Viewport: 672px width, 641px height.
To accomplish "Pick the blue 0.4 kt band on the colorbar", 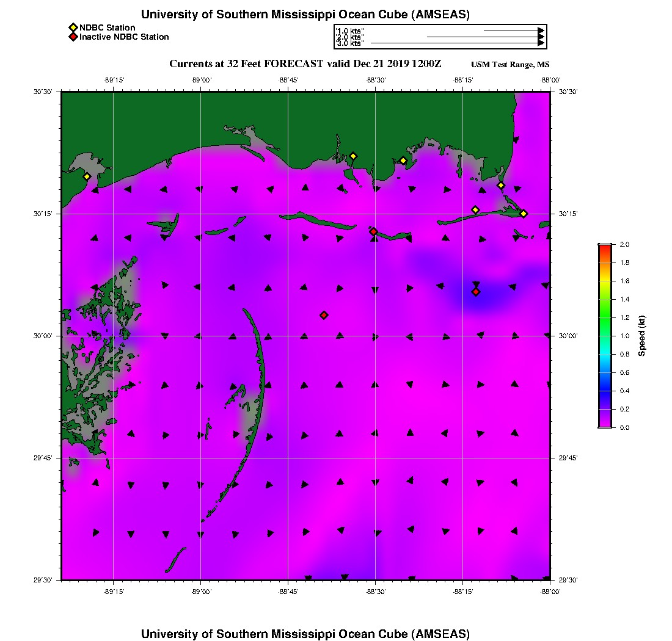I will coord(605,391).
